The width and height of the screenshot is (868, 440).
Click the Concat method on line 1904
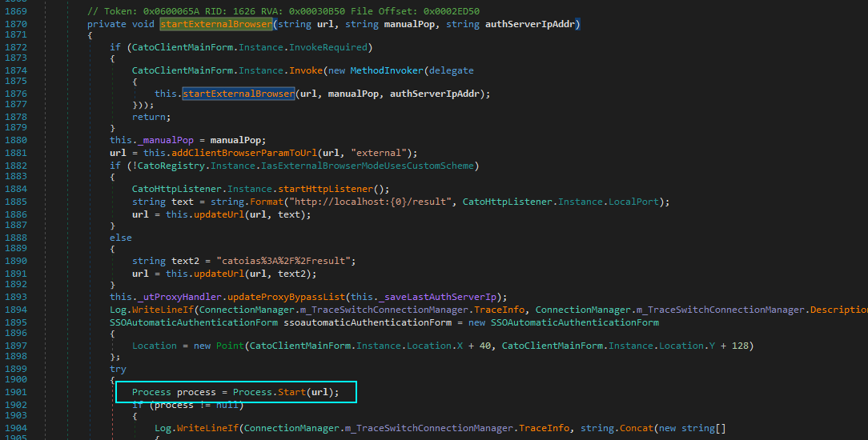point(637,428)
